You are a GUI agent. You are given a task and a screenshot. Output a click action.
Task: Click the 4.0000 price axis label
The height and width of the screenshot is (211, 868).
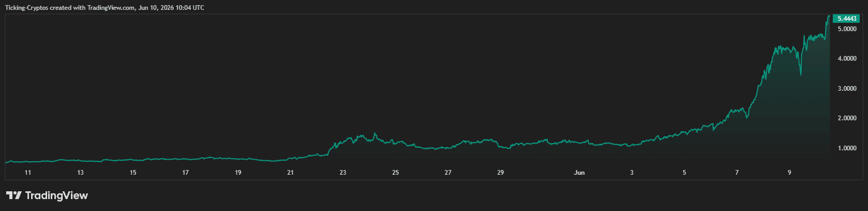847,59
